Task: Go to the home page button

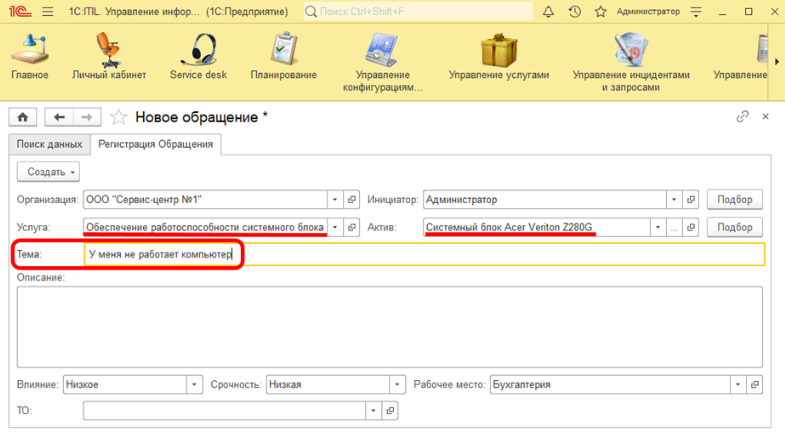Action: coord(22,117)
